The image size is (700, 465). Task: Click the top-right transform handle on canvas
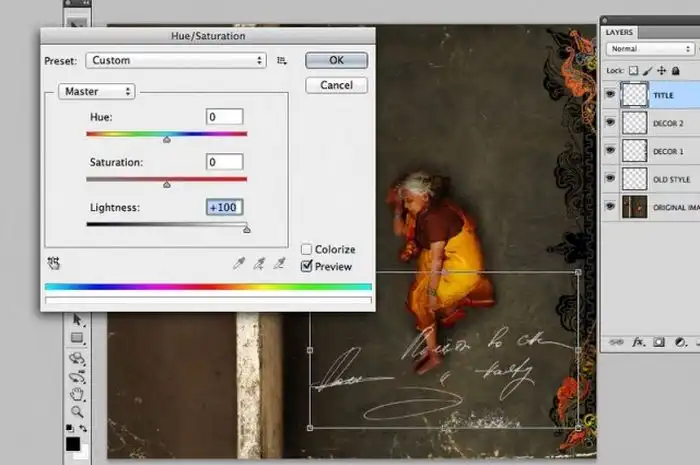[578, 272]
